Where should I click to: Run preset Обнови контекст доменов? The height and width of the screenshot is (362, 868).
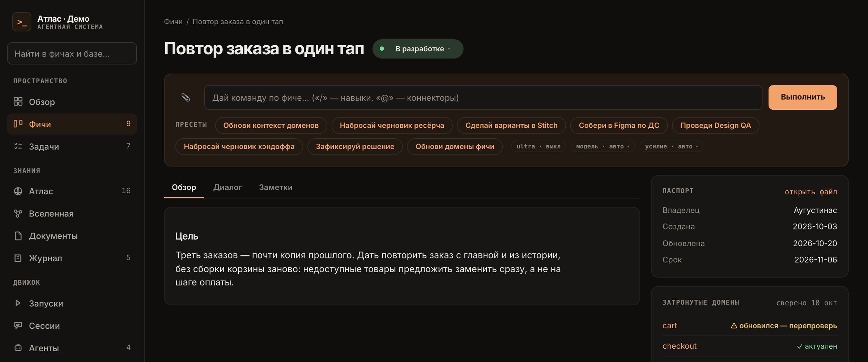click(x=271, y=125)
